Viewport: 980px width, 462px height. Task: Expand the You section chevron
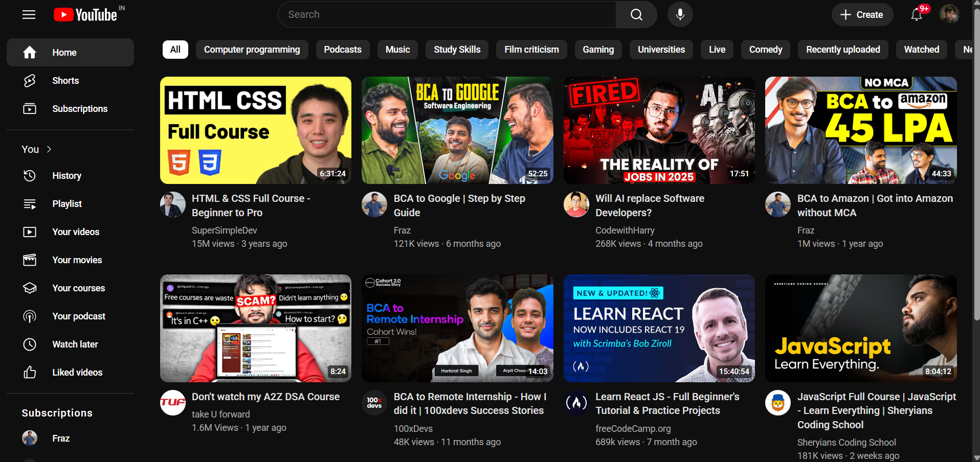click(49, 149)
